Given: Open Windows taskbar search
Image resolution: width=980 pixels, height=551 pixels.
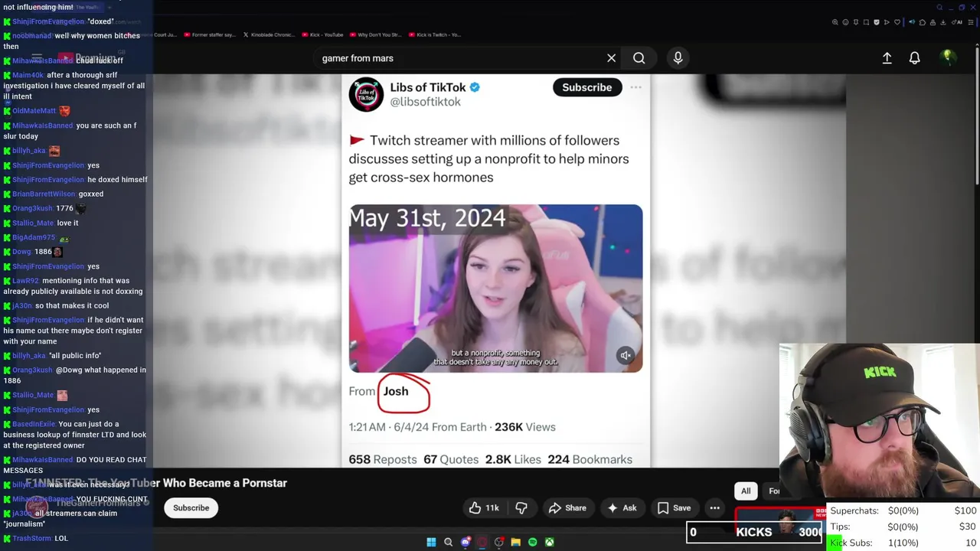Looking at the screenshot, I should coord(448,542).
